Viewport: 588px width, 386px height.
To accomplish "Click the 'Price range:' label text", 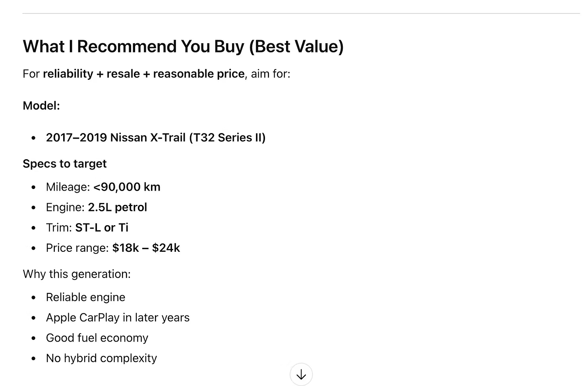I will pos(77,248).
